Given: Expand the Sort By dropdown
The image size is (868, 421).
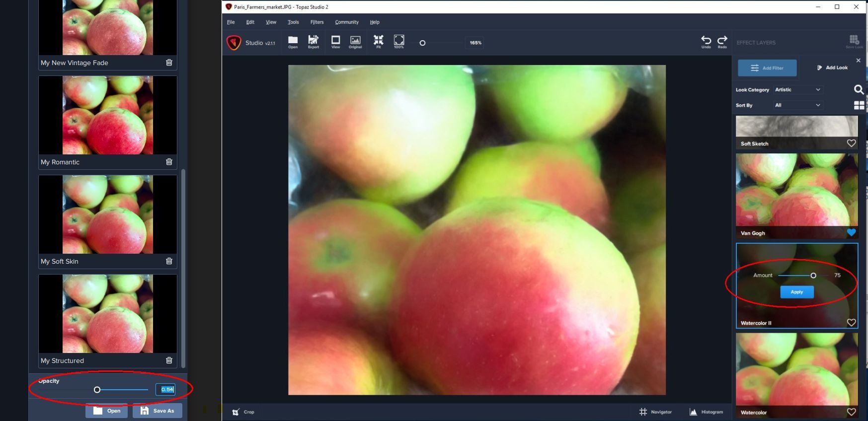Looking at the screenshot, I should point(797,105).
